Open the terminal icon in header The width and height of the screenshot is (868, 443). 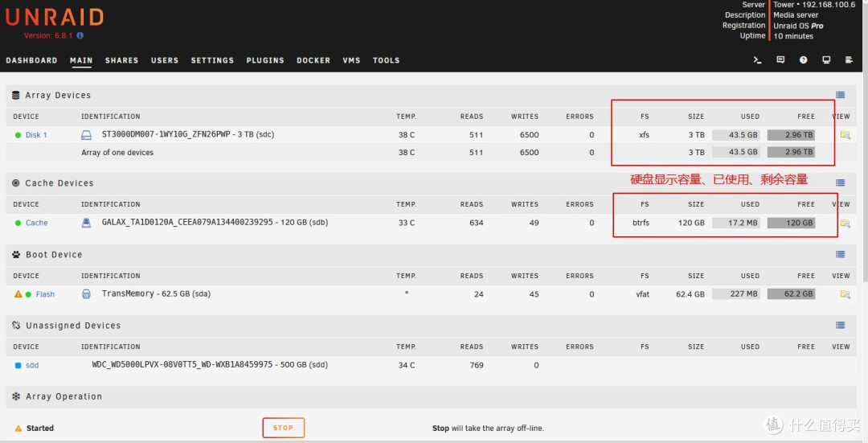click(x=757, y=60)
